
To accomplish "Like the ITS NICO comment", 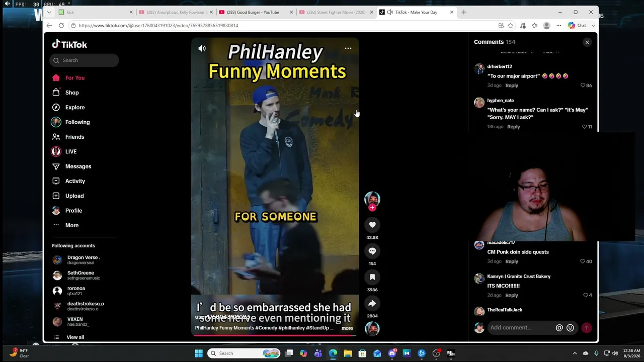I will pos(585,295).
